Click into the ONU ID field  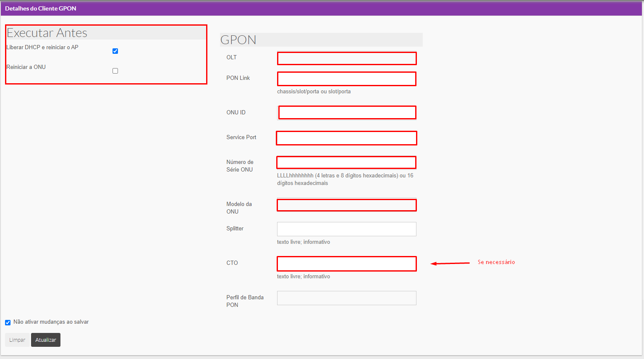347,113
